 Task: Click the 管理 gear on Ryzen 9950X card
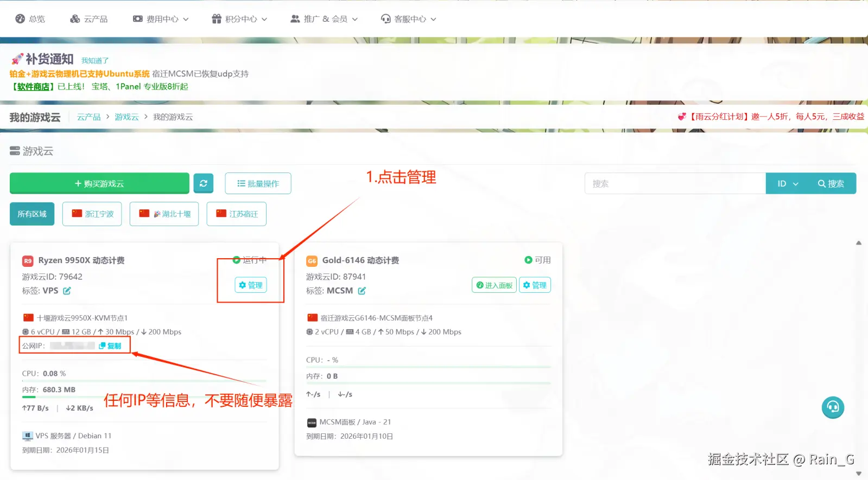pos(251,285)
